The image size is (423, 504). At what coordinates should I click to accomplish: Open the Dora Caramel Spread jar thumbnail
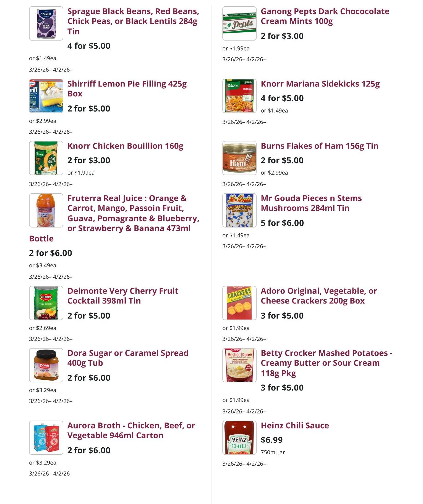(46, 365)
